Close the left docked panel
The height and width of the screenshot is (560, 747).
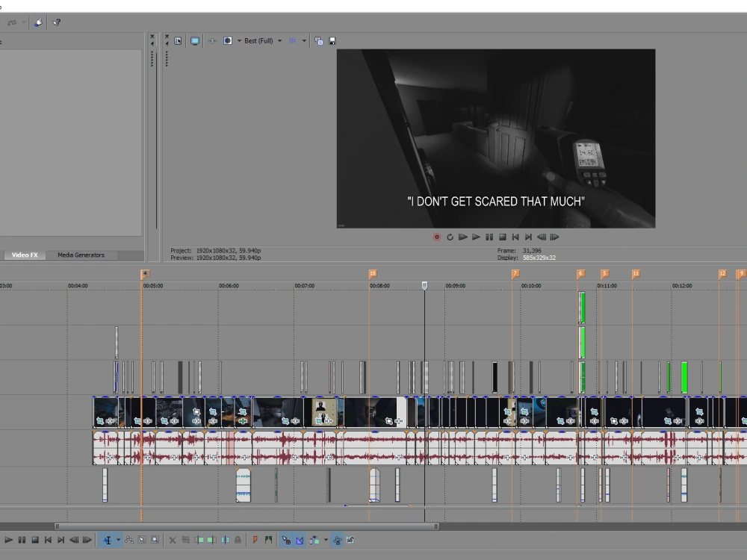[x=152, y=37]
